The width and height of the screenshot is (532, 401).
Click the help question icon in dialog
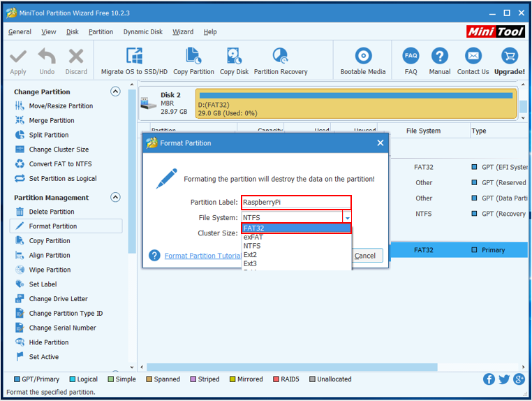154,255
